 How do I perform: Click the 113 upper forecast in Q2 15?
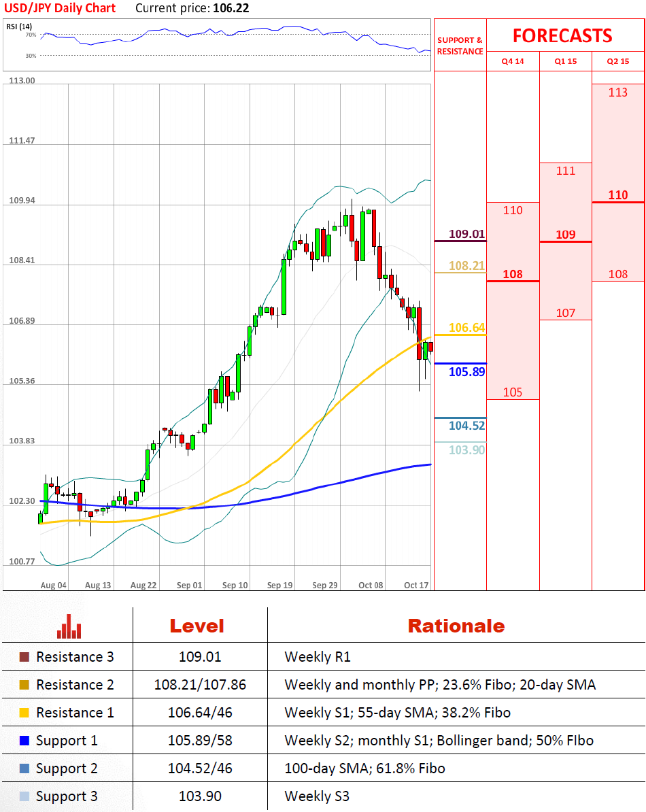pos(618,92)
